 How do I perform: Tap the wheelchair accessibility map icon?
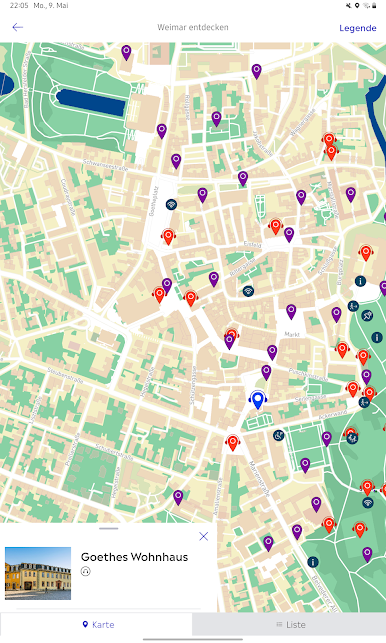pos(279,435)
